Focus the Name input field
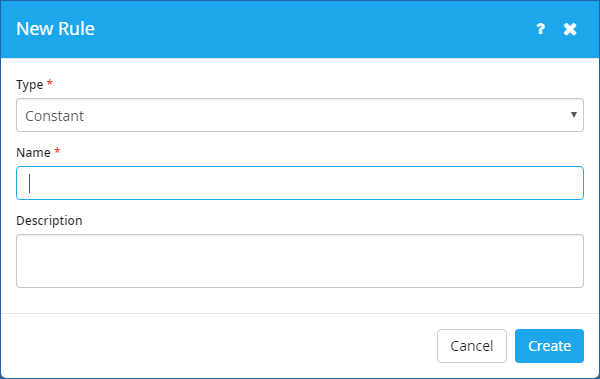This screenshot has height=379, width=600. pyautogui.click(x=300, y=183)
